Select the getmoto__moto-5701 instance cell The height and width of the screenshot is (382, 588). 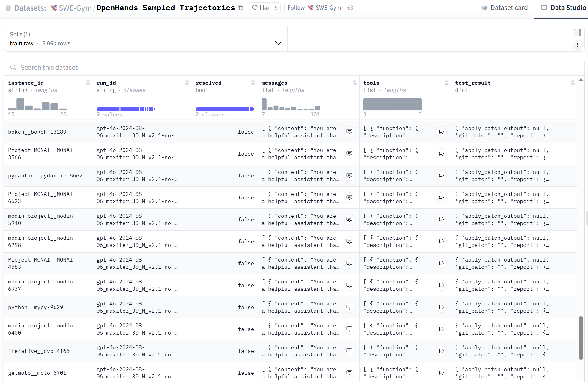click(49, 373)
